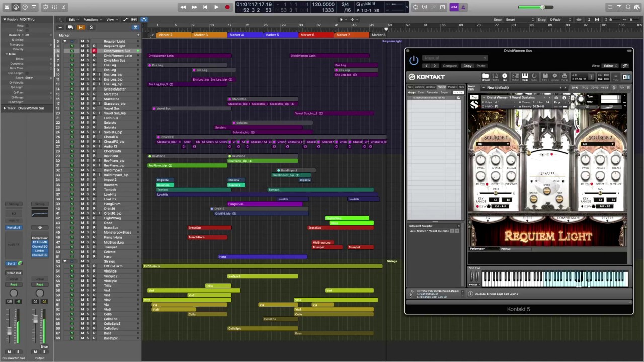Image resolution: width=644 pixels, height=362 pixels.
Task: Click the Kontakt Purge icon
Action: click(x=565, y=77)
